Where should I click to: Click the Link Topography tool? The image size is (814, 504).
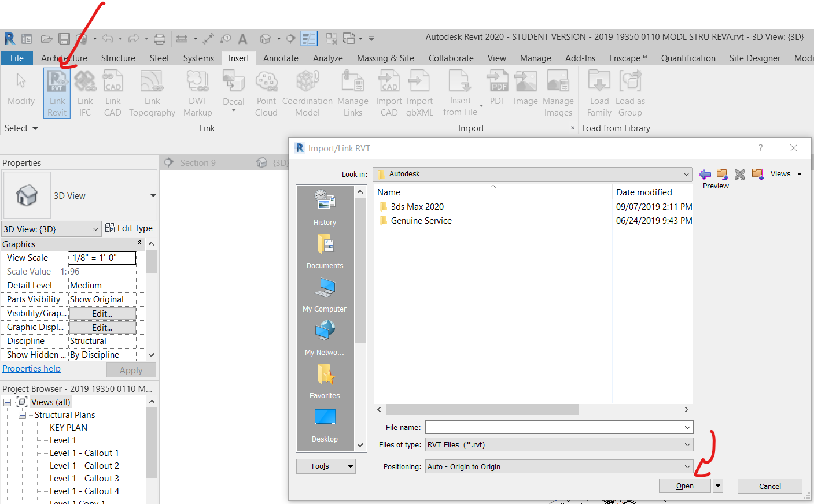pyautogui.click(x=152, y=92)
